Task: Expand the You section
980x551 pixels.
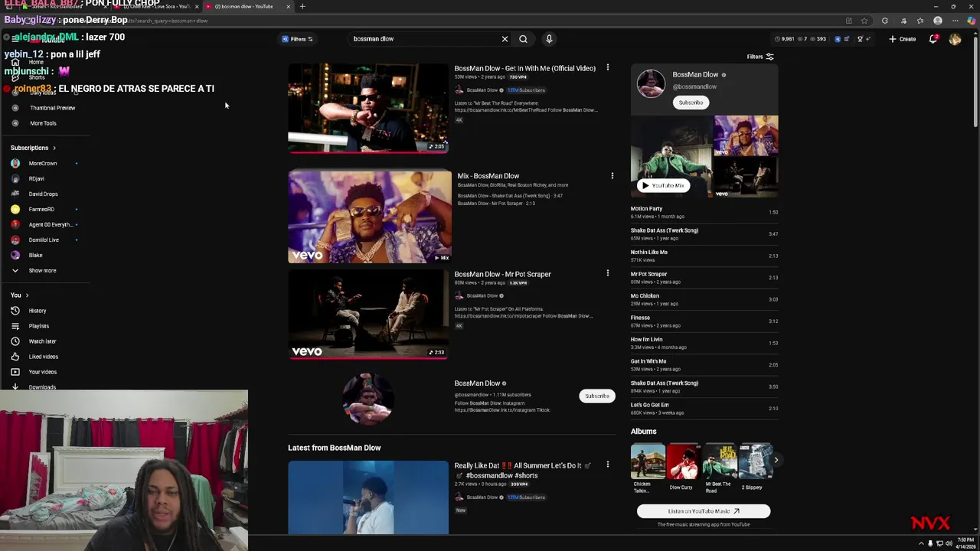Action: [x=19, y=295]
